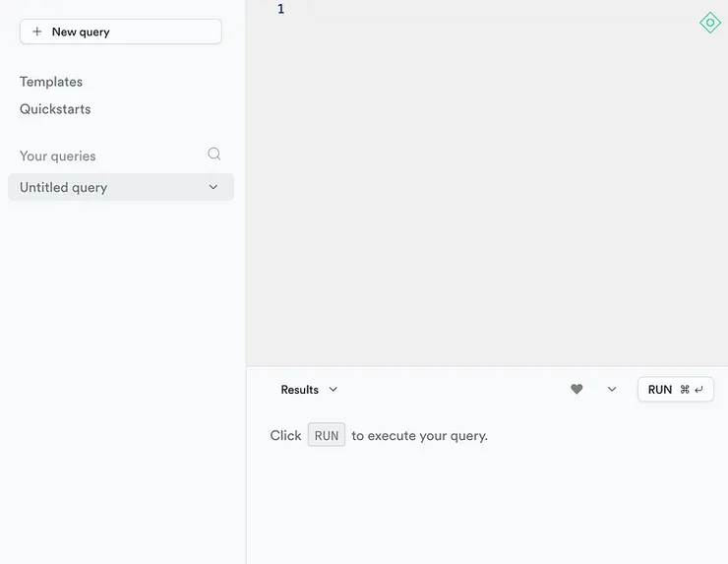Select the Untitled query item
Screen dimensions: 728x564
pyautogui.click(x=64, y=187)
